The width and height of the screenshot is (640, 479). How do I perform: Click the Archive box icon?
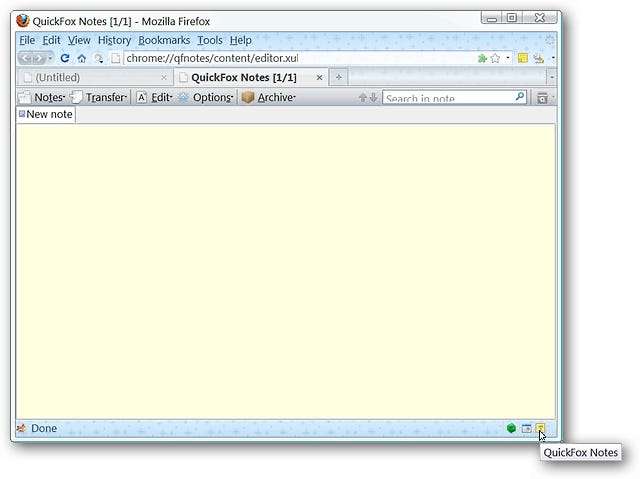pyautogui.click(x=248, y=98)
